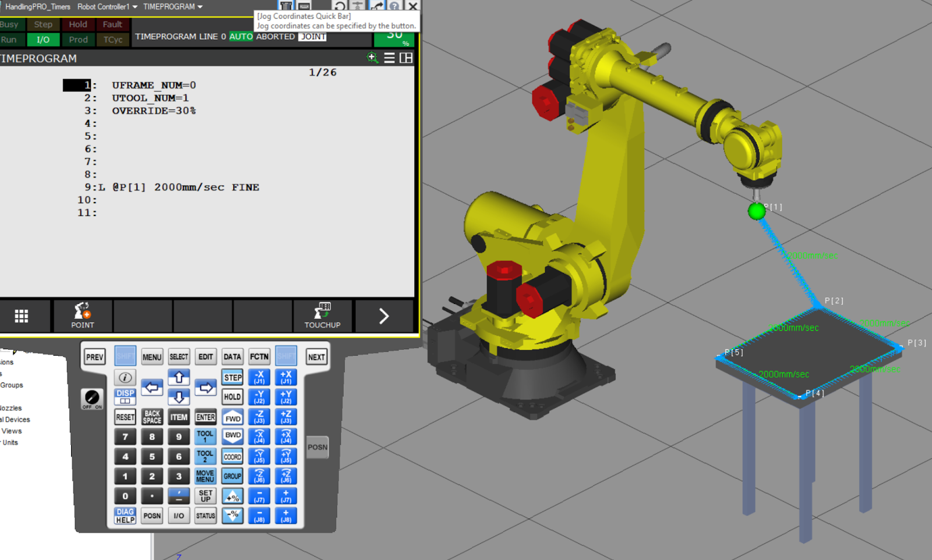Viewport: 932px width, 560px height.
Task: Click the I/O key on keypad bottom row
Action: 179,516
